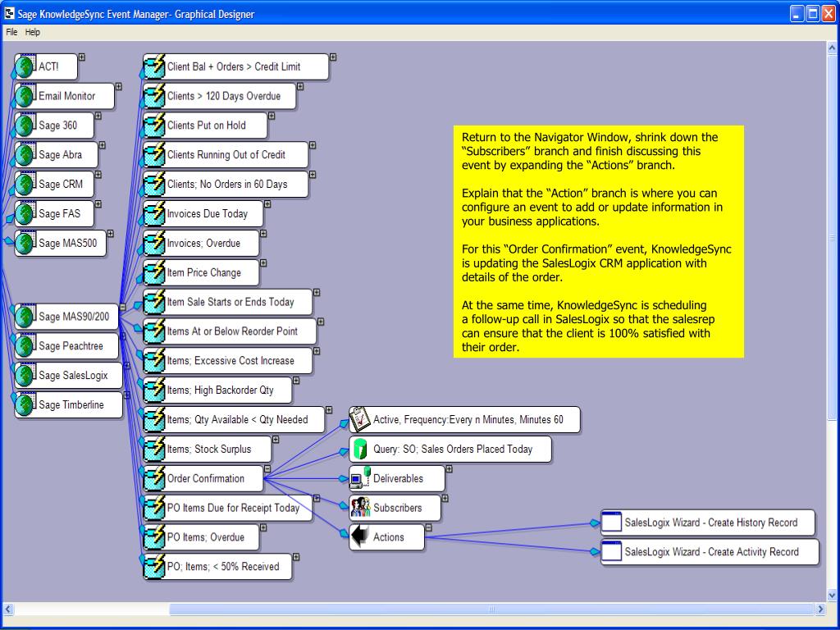Click the horizontal scrollbar right arrow

(820, 609)
